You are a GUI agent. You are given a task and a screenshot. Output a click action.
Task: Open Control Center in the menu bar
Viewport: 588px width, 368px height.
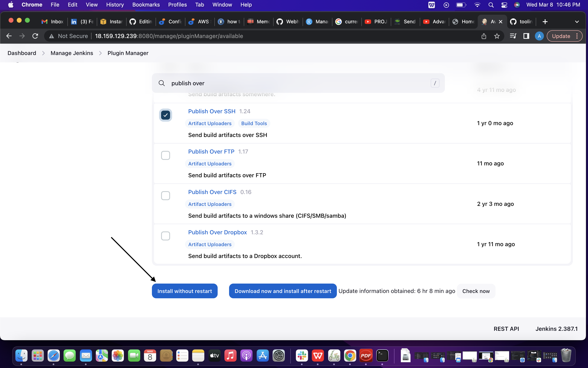click(504, 5)
